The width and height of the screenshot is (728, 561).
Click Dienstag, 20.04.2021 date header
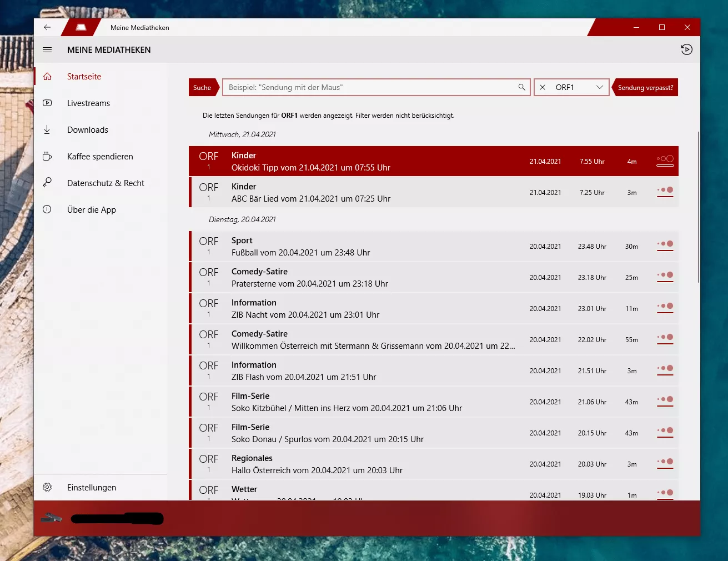(x=242, y=219)
